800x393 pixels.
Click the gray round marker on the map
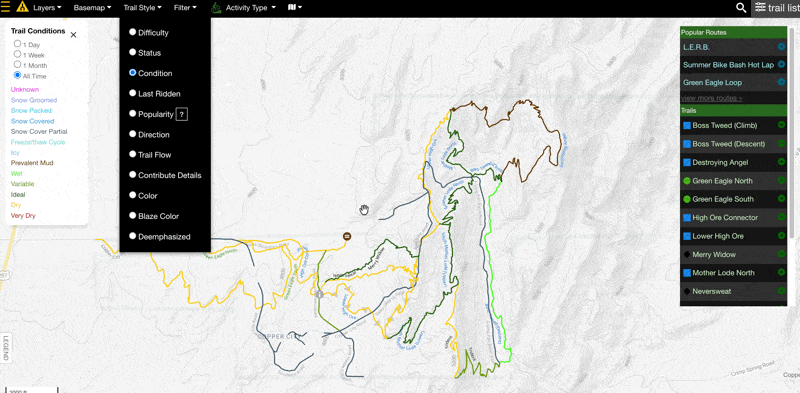pos(320,294)
